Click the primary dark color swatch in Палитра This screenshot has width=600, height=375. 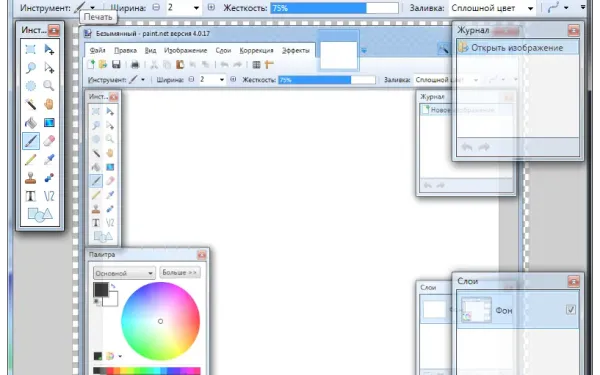(x=101, y=290)
